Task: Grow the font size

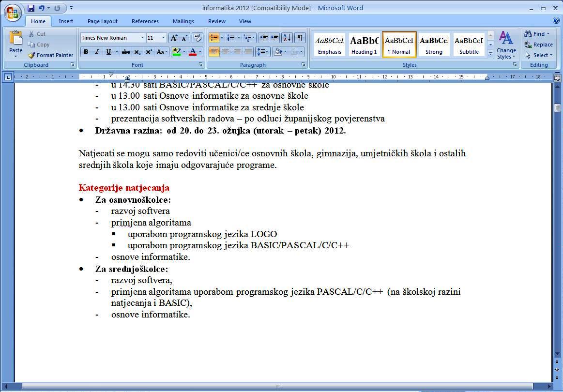Action: (174, 38)
